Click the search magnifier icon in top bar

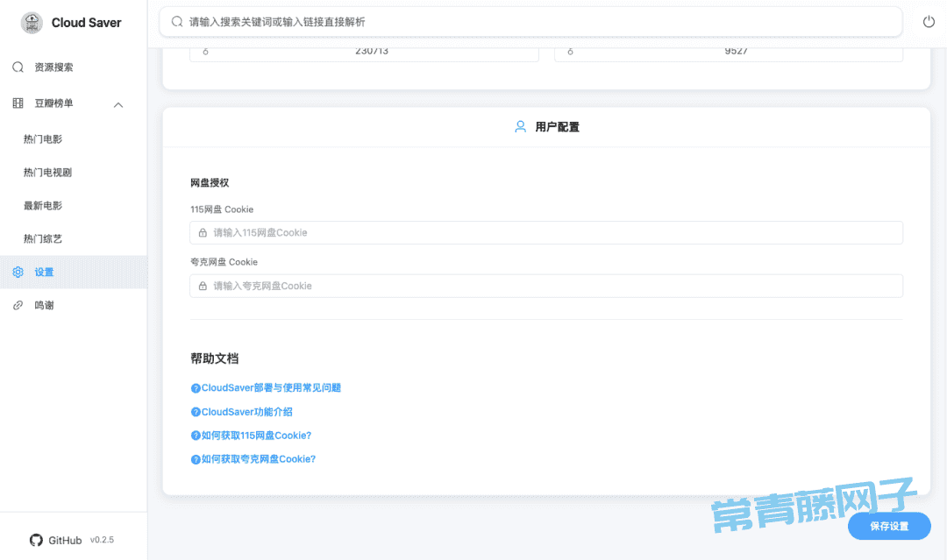coord(177,22)
